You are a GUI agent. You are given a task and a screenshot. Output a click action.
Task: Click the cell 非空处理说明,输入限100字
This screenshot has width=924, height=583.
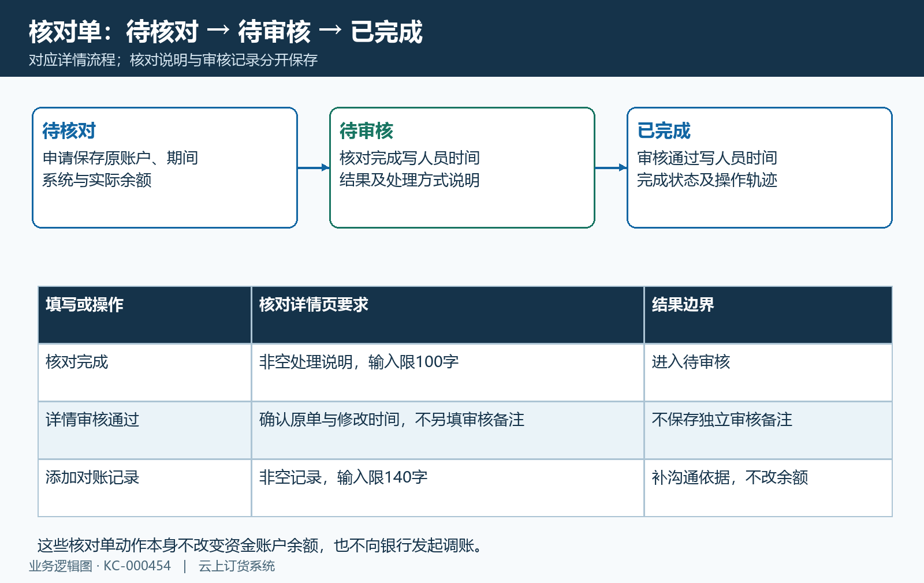click(448, 372)
